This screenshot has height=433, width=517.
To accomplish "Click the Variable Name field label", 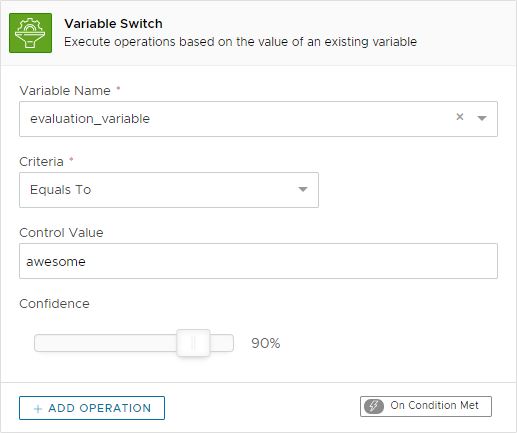I will (65, 91).
